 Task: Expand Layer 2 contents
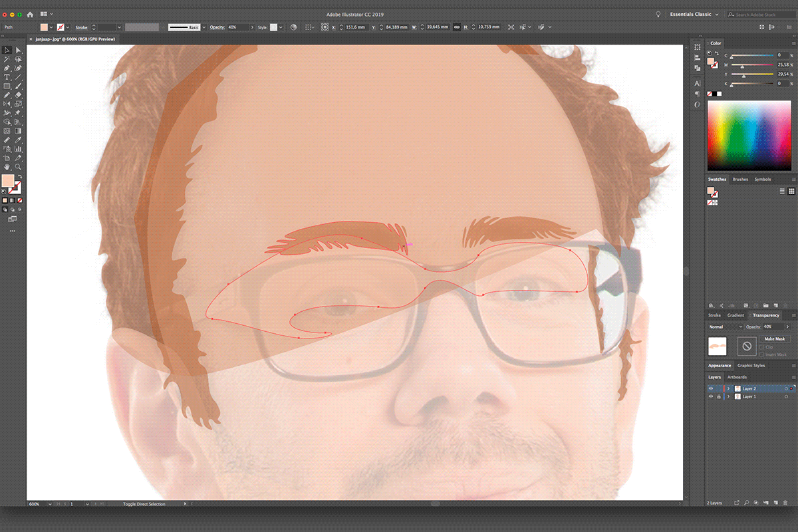(x=729, y=388)
